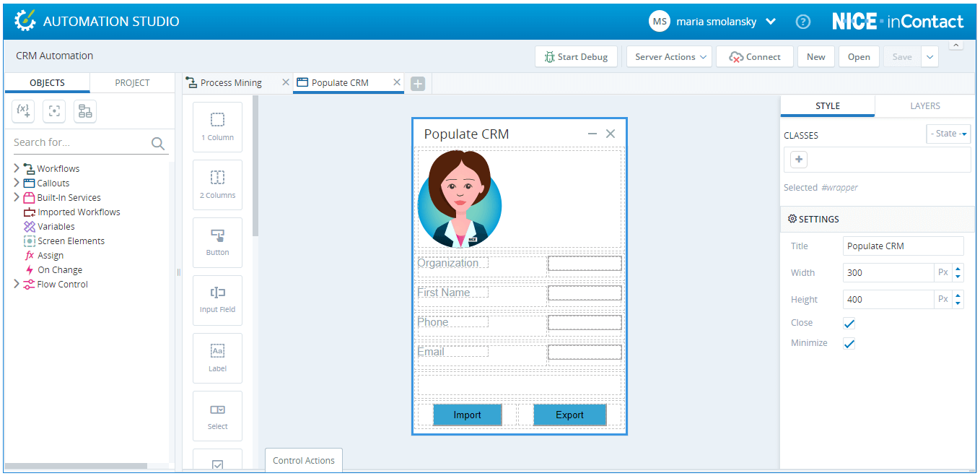This screenshot has width=980, height=476.
Task: Click the element palette vertical scrollbar
Action: 255,166
